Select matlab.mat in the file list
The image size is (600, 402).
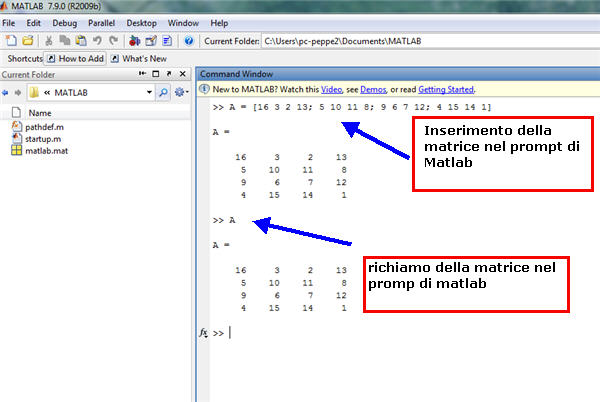pos(46,151)
